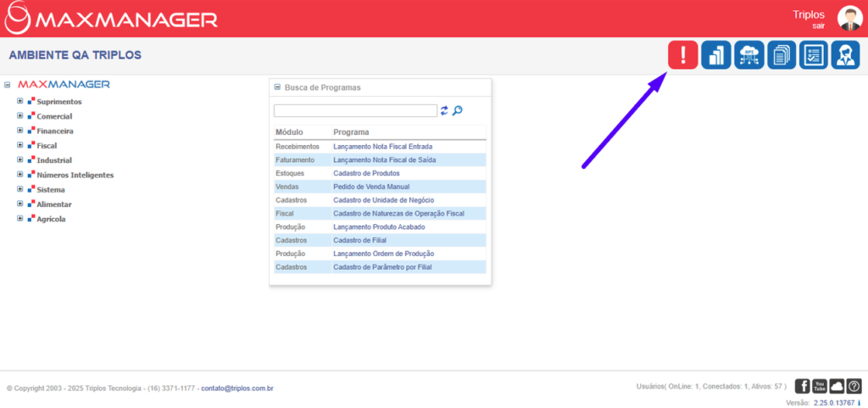Open Cadastro de Unidade de Negócio
The height and width of the screenshot is (408, 868).
(x=384, y=200)
